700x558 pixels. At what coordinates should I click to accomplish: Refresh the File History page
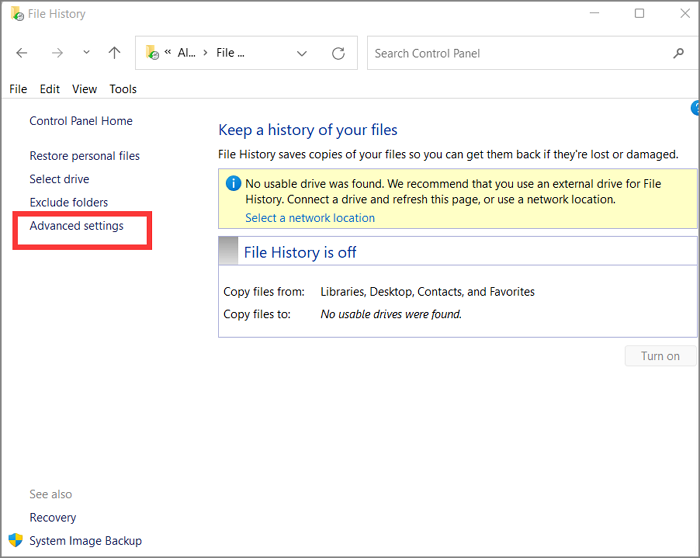[338, 53]
